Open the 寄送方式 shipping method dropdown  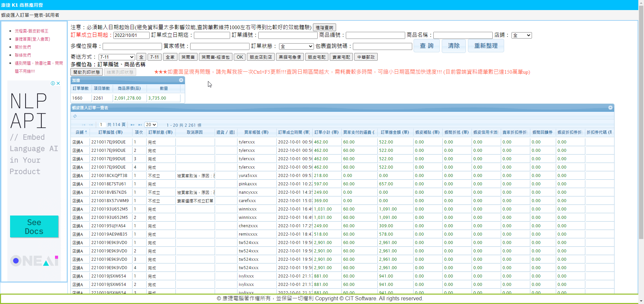tap(117, 57)
